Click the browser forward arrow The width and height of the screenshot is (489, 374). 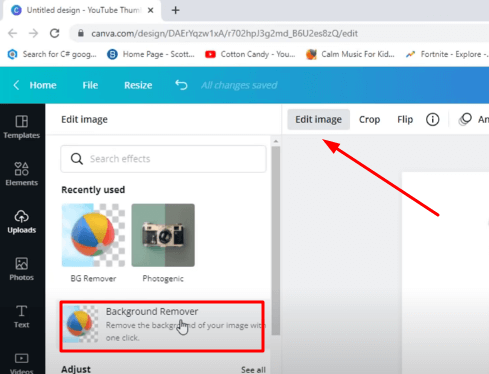[x=33, y=33]
